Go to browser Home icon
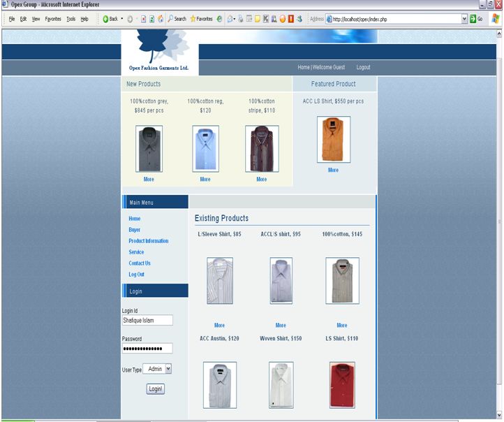Viewport: 504px width, 422px height. tap(161, 19)
